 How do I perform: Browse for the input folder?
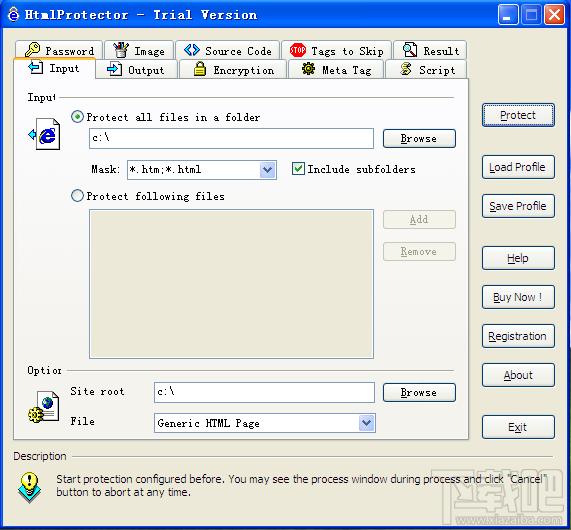pyautogui.click(x=419, y=138)
